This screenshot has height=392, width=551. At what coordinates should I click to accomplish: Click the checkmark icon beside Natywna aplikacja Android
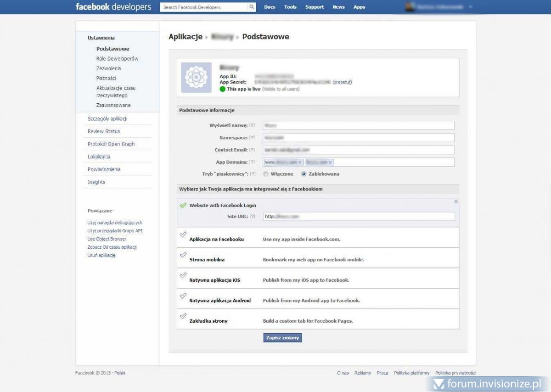click(183, 296)
